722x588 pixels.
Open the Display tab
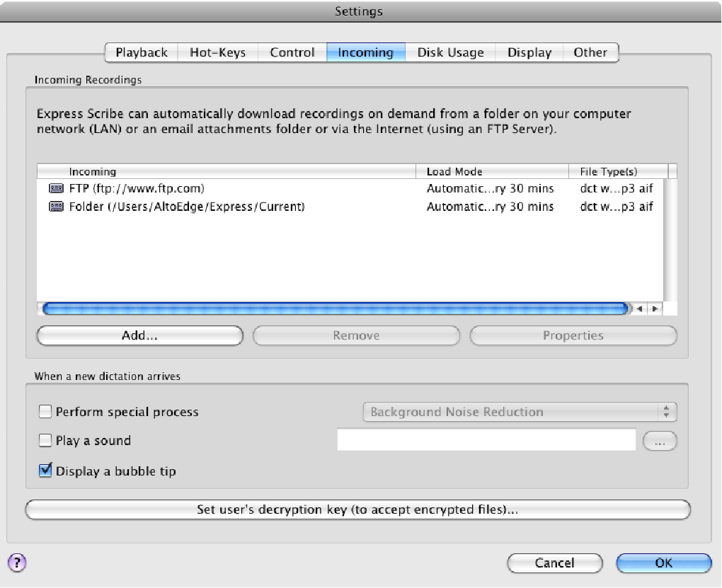pyautogui.click(x=529, y=52)
